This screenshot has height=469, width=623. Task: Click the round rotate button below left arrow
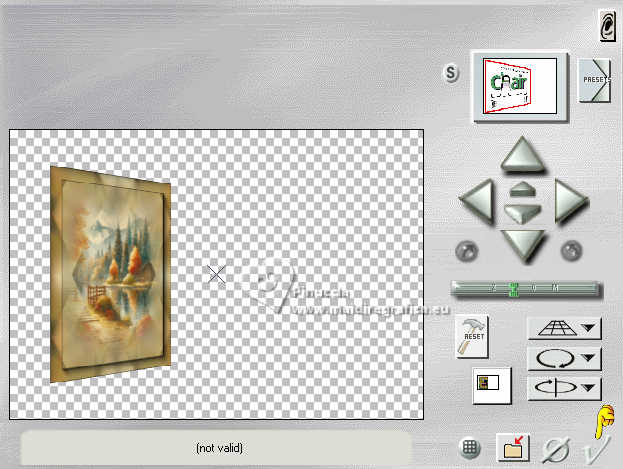[466, 251]
